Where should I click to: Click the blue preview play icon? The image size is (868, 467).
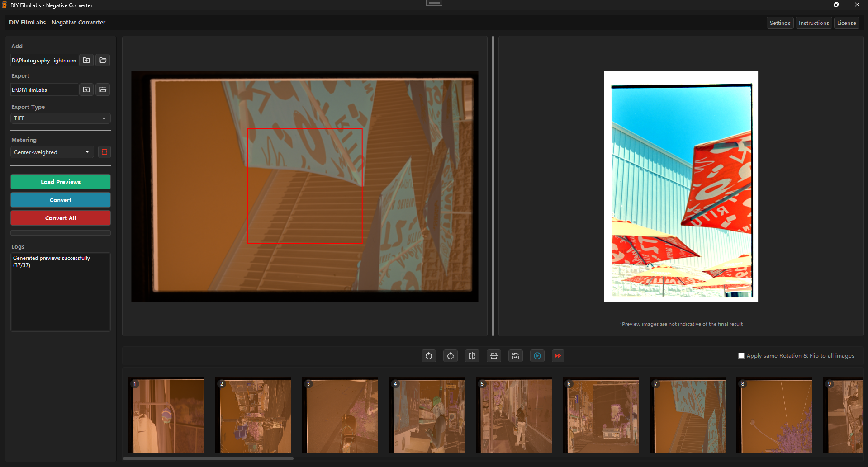point(537,356)
